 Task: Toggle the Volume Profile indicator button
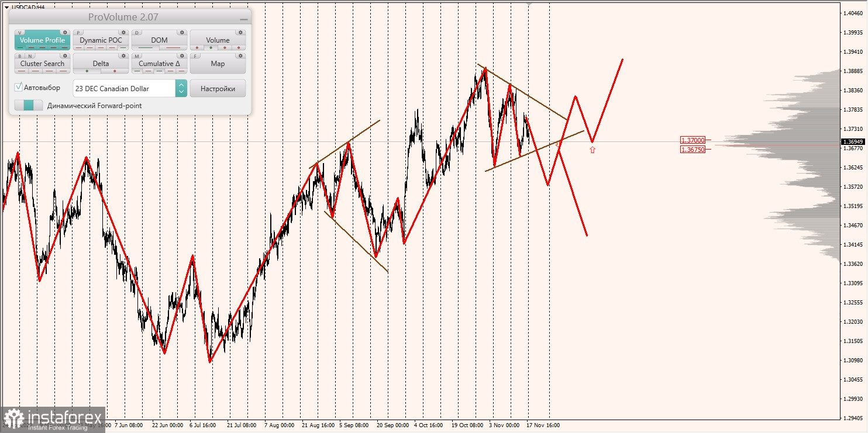point(42,40)
